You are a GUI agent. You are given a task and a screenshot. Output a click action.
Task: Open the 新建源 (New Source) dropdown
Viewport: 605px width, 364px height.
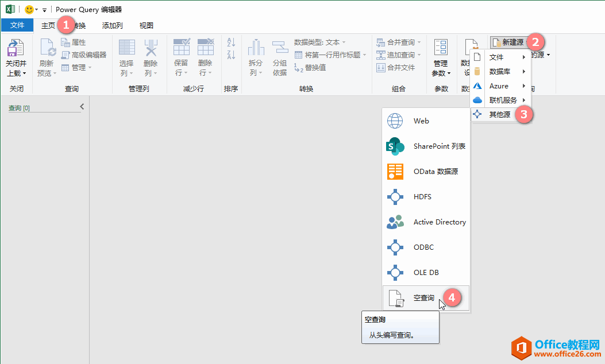click(509, 42)
